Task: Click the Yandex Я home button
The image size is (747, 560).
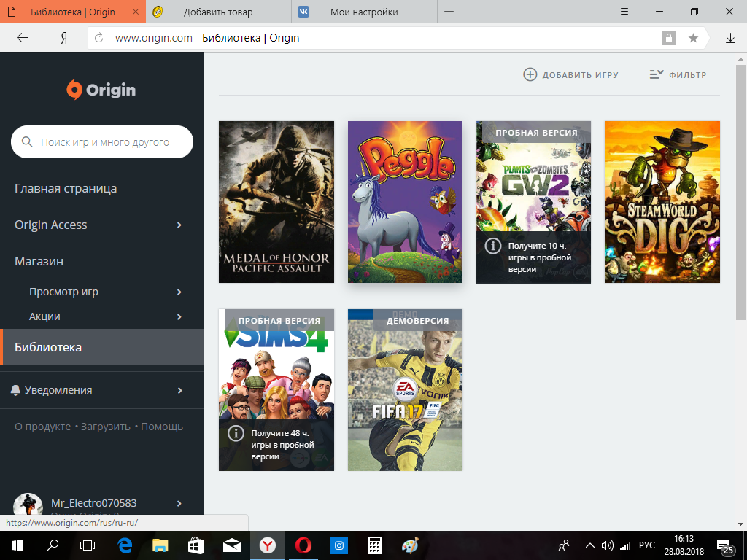Action: (64, 38)
